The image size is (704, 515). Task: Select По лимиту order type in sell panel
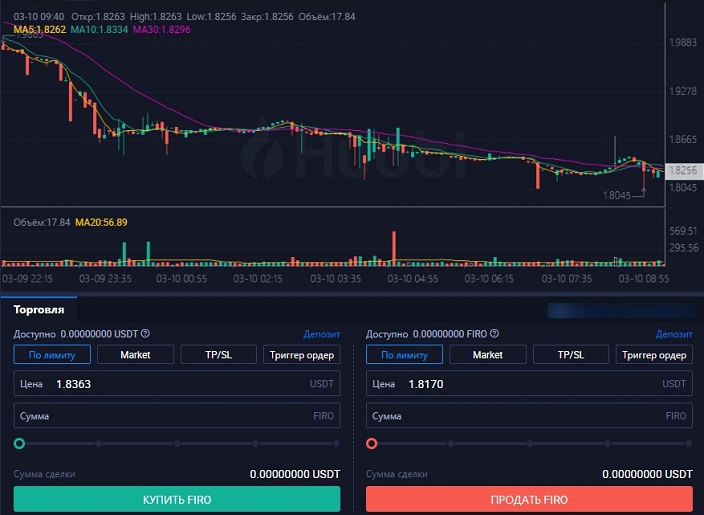(x=405, y=355)
